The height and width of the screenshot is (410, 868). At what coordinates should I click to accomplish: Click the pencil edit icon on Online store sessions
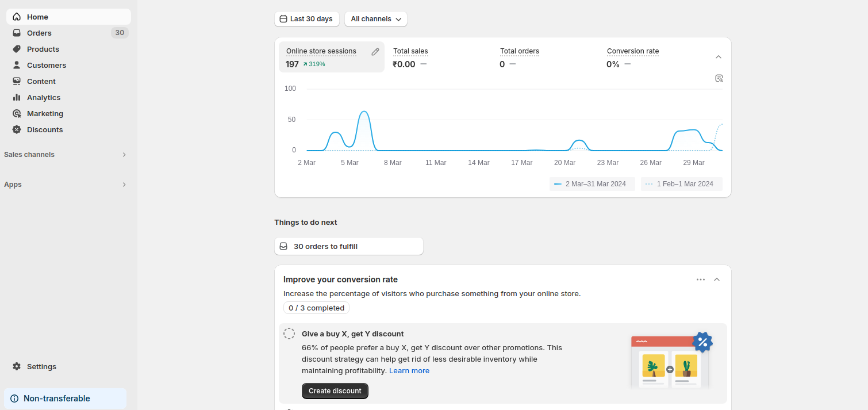click(375, 52)
